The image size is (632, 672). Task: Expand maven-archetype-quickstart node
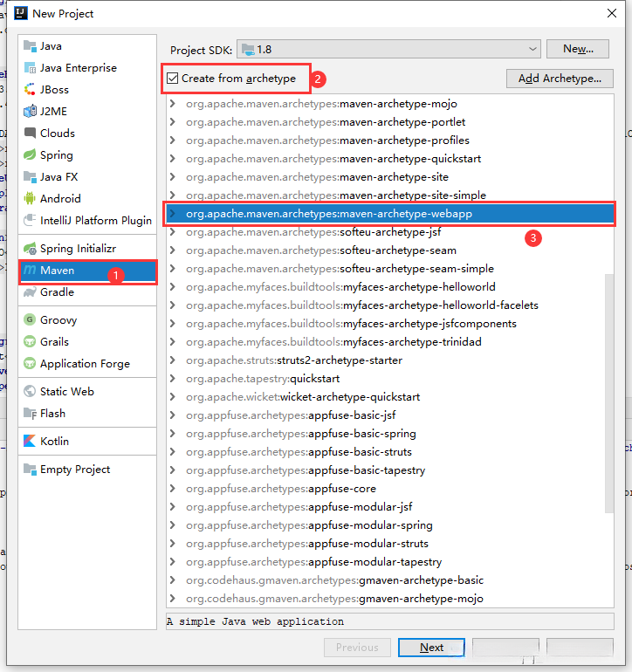click(173, 159)
